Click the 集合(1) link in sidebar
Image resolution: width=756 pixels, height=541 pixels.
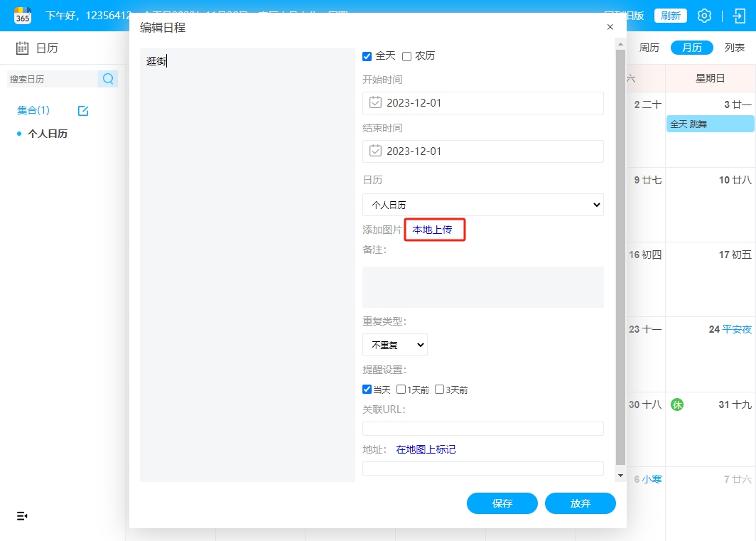coord(33,110)
